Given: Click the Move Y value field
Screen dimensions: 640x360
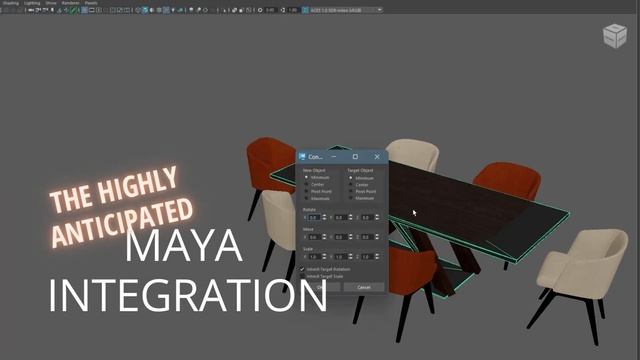Looking at the screenshot, I should [x=341, y=237].
